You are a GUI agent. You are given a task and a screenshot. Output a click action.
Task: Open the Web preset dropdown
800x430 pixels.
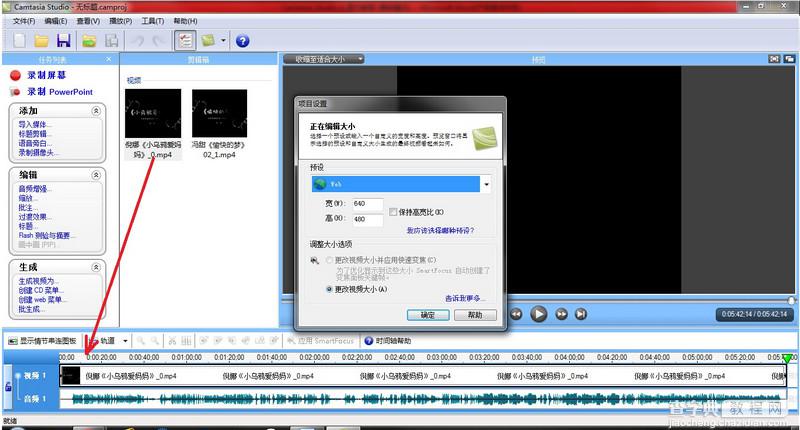click(x=487, y=184)
